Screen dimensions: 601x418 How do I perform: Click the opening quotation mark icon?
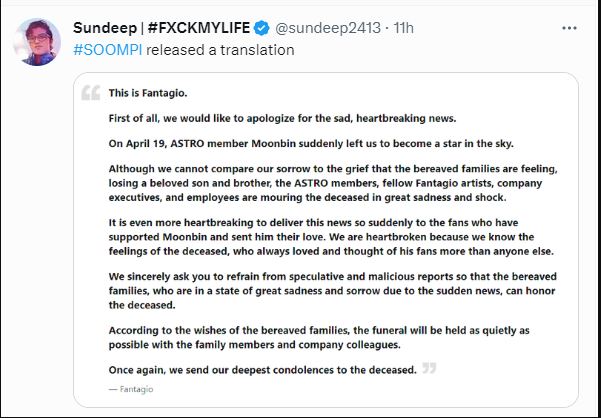(x=90, y=93)
